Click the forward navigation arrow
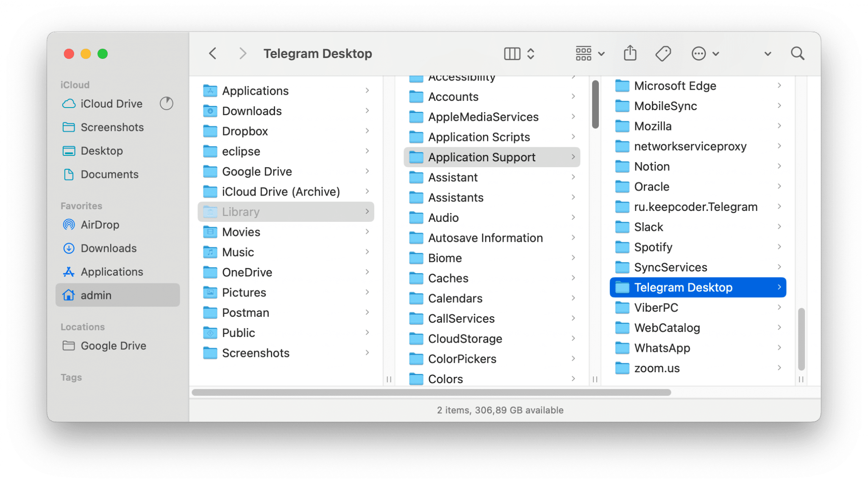The image size is (868, 484). (x=242, y=53)
